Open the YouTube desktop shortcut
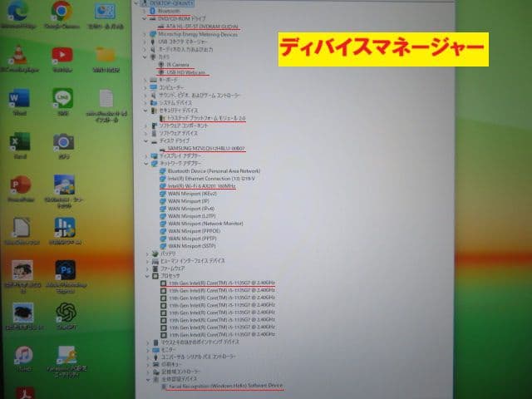The height and width of the screenshot is (399, 532). pos(62,57)
